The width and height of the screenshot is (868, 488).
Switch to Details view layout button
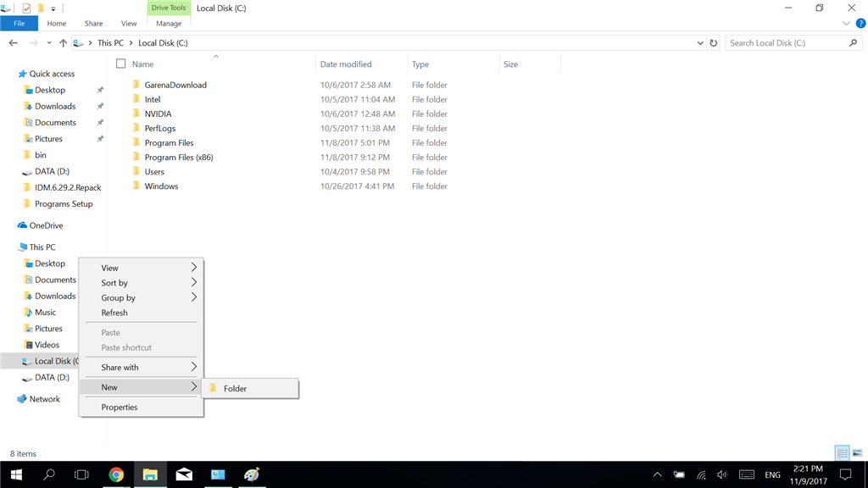click(842, 453)
